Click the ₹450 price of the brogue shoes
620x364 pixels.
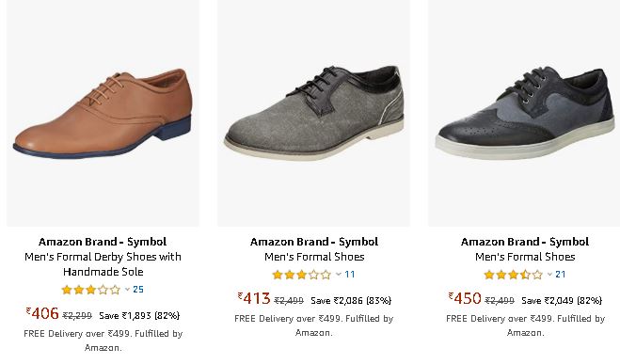465,298
